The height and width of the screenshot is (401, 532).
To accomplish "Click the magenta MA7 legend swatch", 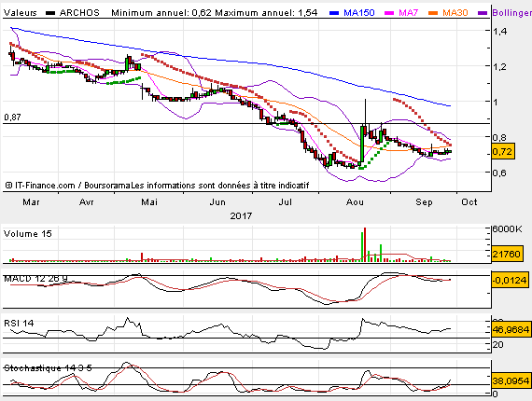I will pyautogui.click(x=389, y=13).
